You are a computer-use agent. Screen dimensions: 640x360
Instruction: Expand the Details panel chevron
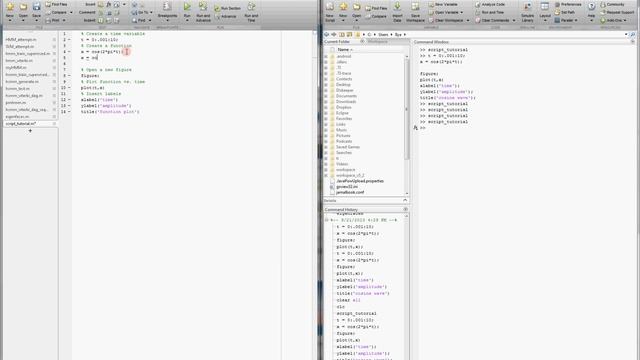405,200
